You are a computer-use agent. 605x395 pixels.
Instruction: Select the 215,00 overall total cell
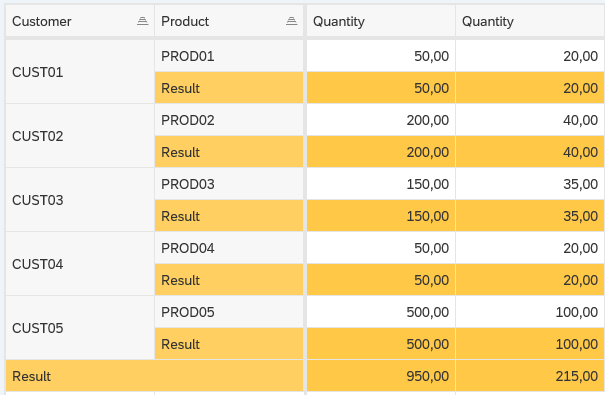point(530,376)
